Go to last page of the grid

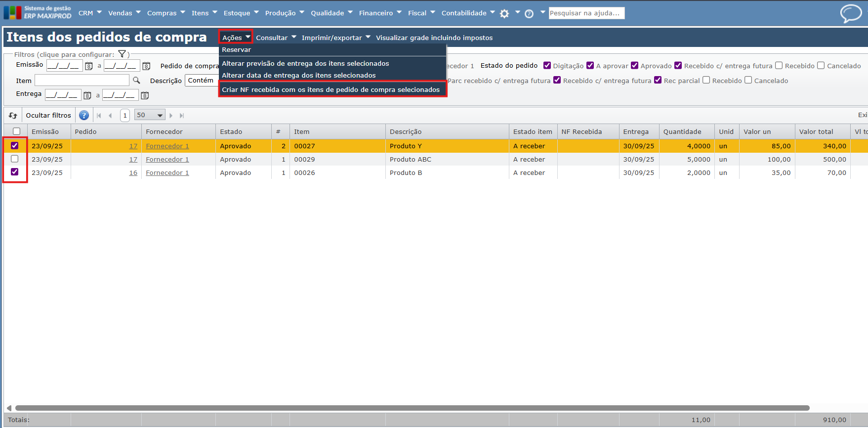click(x=182, y=115)
